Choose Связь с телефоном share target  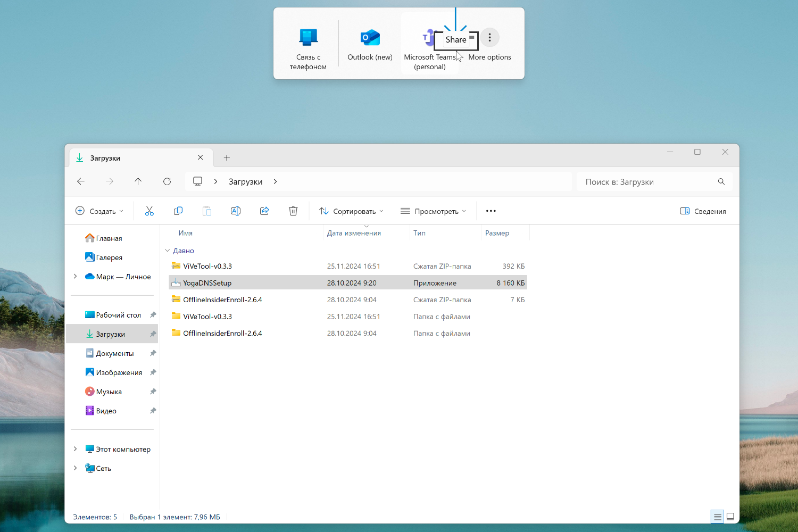pyautogui.click(x=308, y=48)
